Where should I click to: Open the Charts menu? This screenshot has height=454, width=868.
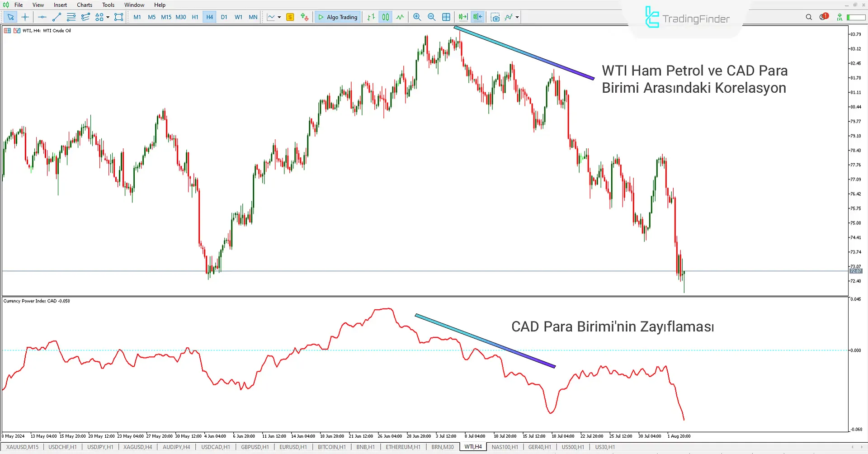click(85, 5)
